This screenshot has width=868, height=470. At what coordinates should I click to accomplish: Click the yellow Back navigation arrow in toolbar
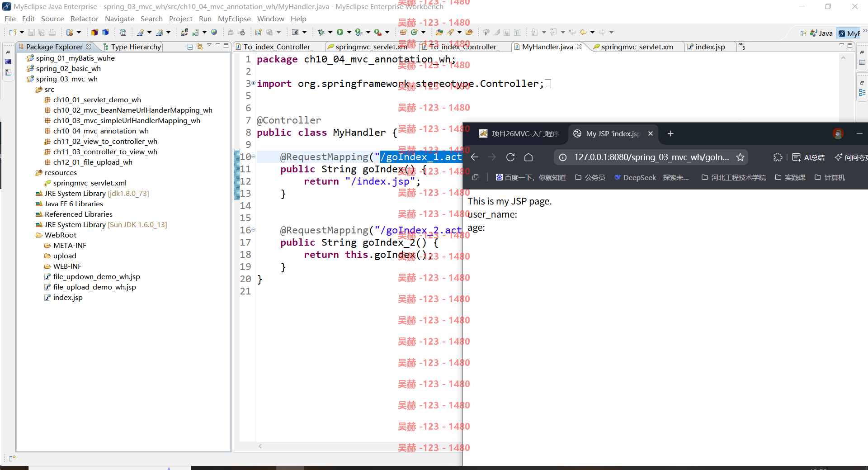(x=583, y=32)
